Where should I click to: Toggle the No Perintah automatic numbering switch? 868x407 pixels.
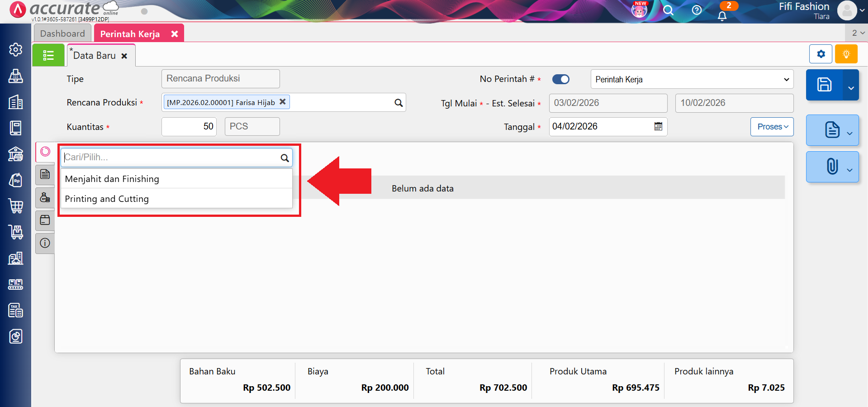[561, 79]
